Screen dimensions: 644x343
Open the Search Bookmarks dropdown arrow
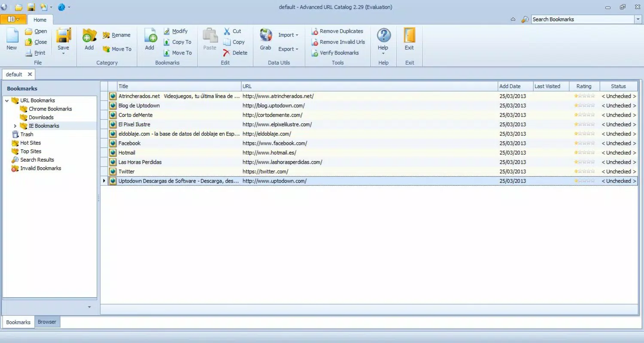(x=638, y=19)
